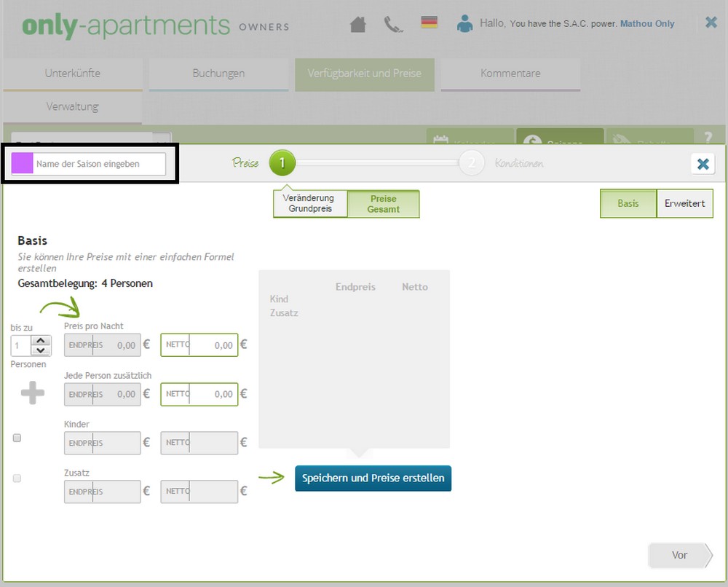Click Speichern und Preise erstellen button
The height and width of the screenshot is (587, 728).
373,478
